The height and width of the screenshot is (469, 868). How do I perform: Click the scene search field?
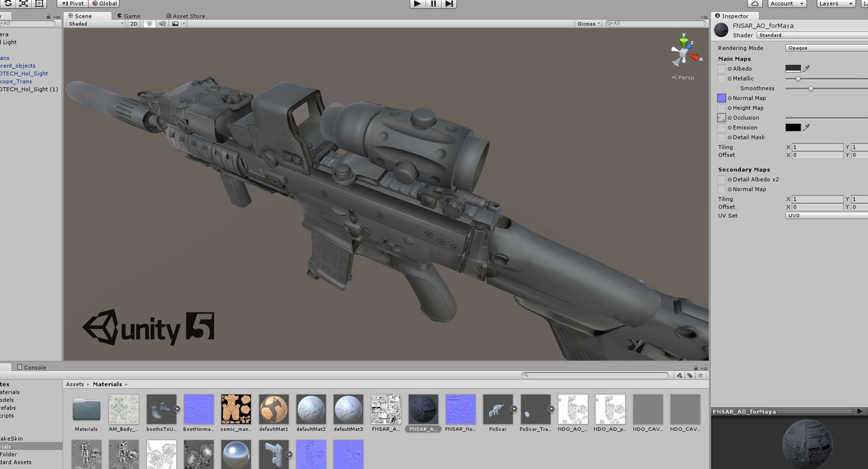click(x=655, y=23)
